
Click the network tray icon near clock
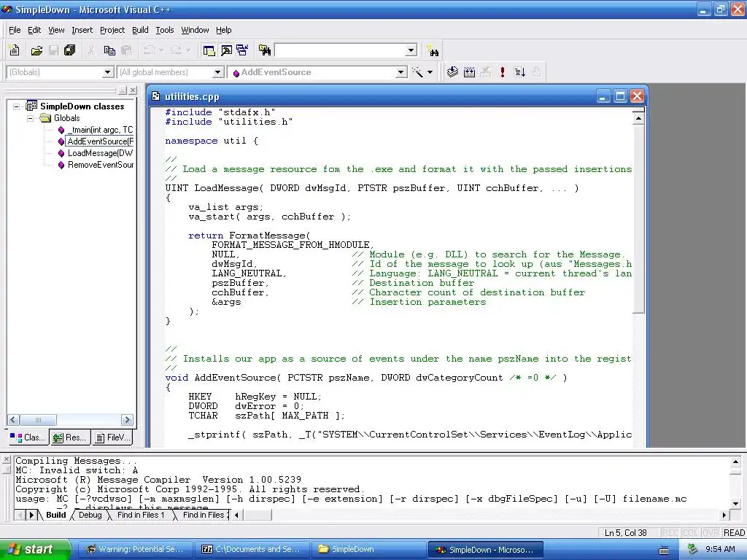tap(692, 549)
